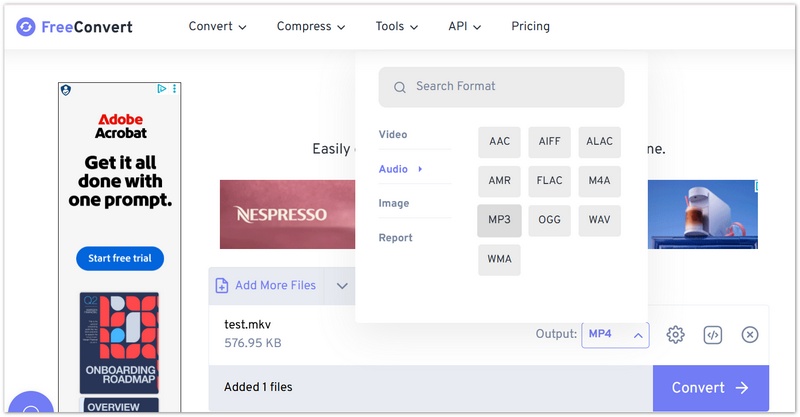
Task: Expand the Convert menu
Action: pos(217,27)
